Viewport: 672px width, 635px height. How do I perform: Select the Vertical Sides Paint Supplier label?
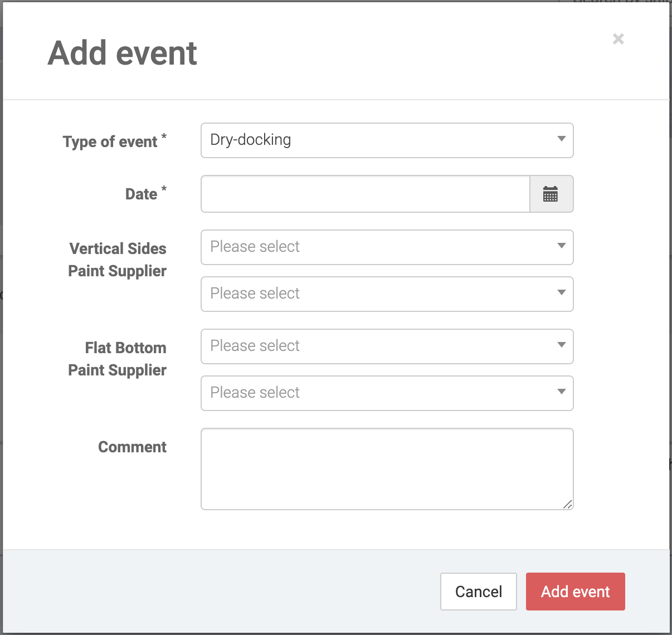118,260
